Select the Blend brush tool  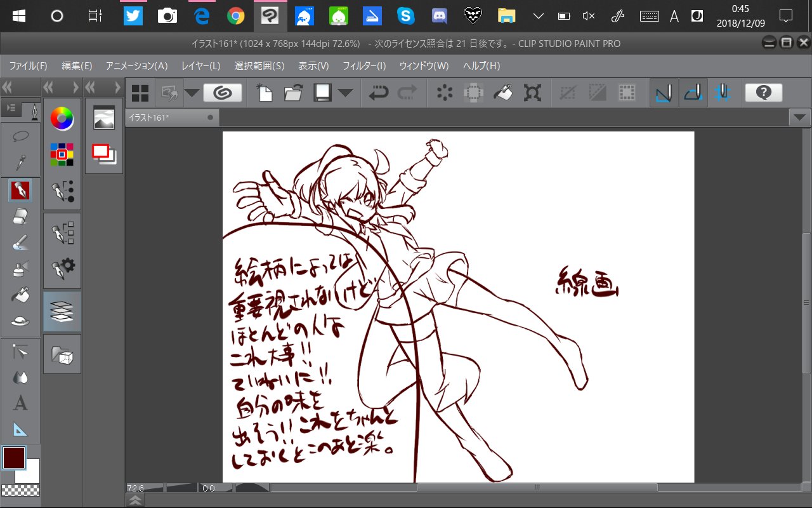(x=20, y=243)
